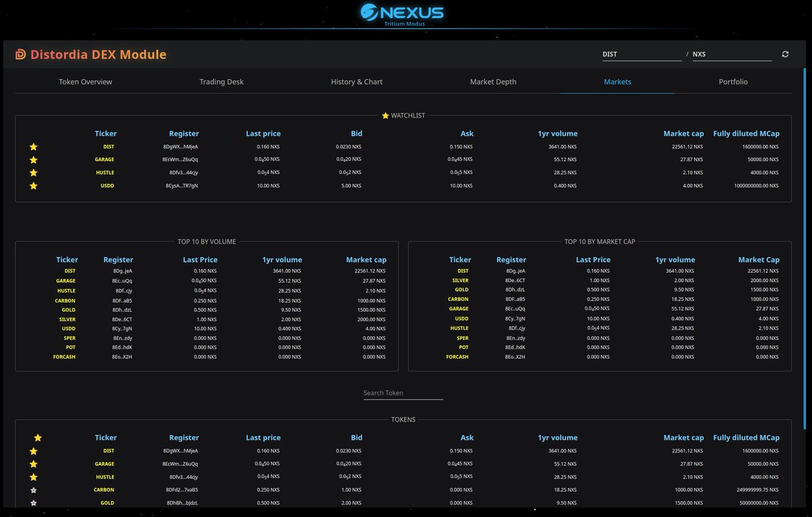This screenshot has width=812, height=517.
Task: Select the HUSTLE ticker in the Watchlist
Action: pos(105,173)
